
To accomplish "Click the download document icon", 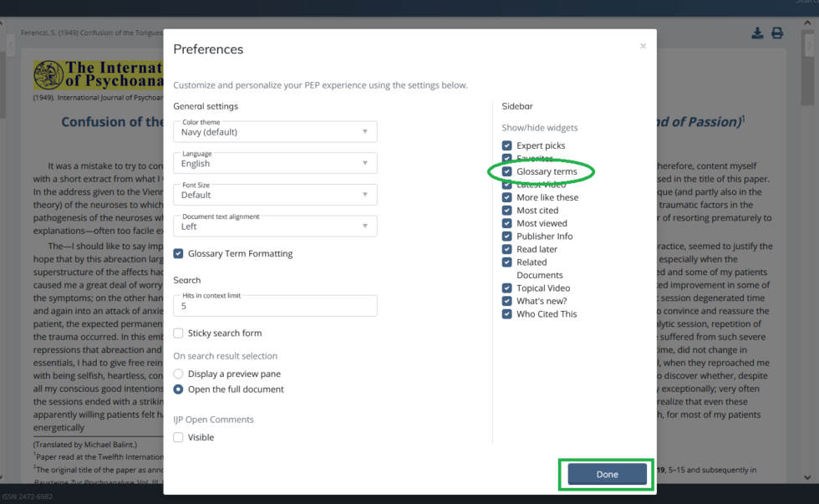I will (x=757, y=33).
